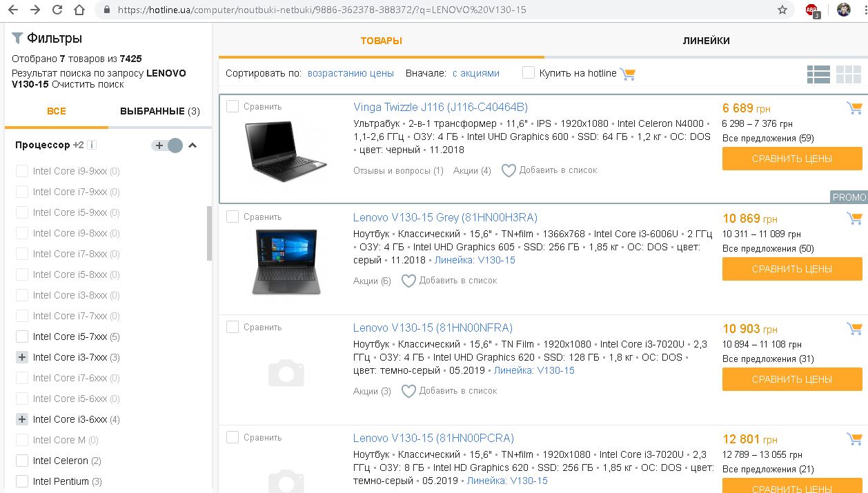This screenshot has width=868, height=493.
Task: Open the ABP extension icon
Action: coord(812,10)
